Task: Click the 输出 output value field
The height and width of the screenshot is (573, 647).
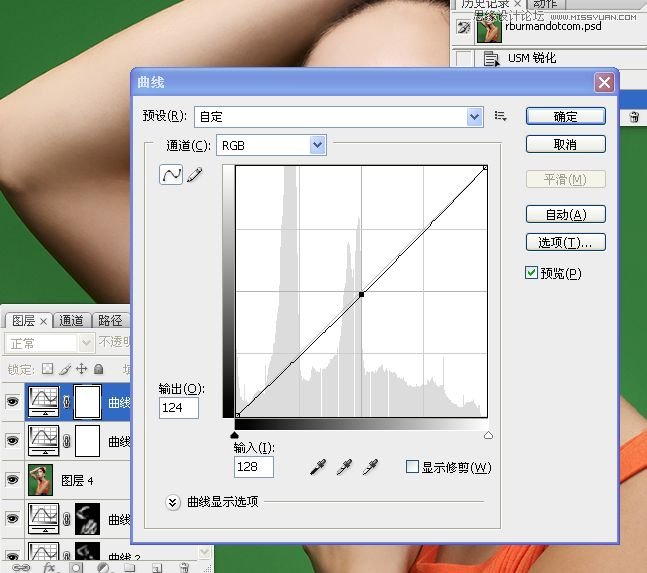Action: pos(179,408)
